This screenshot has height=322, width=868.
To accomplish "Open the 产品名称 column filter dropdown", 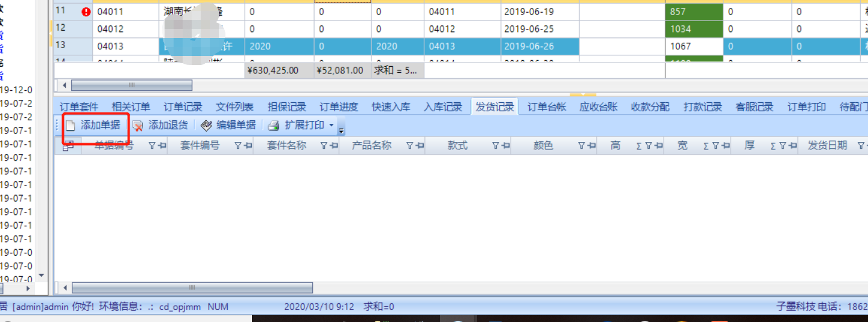I will (410, 146).
